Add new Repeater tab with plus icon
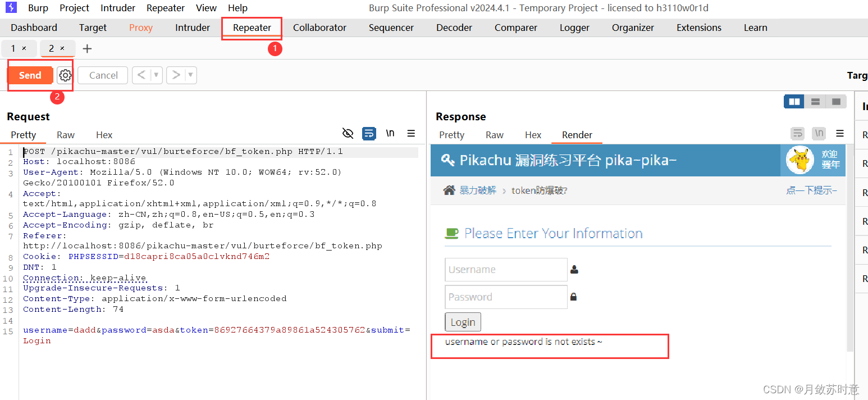 [87, 49]
